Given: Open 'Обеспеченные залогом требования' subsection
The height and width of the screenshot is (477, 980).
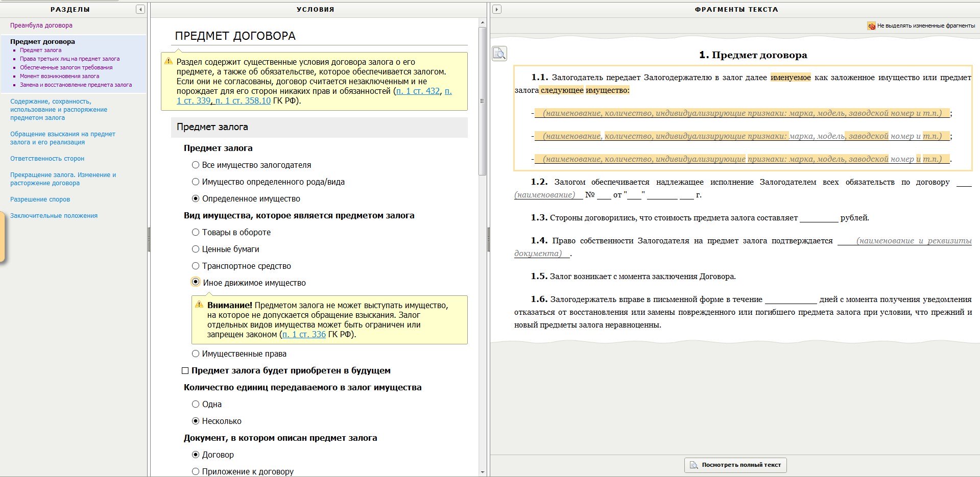Looking at the screenshot, I should tap(66, 67).
